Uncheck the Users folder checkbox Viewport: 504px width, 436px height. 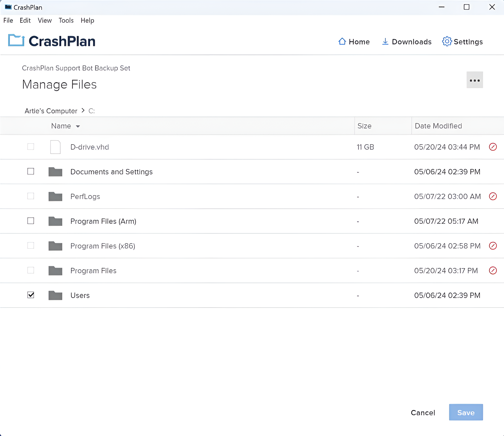pyautogui.click(x=31, y=295)
